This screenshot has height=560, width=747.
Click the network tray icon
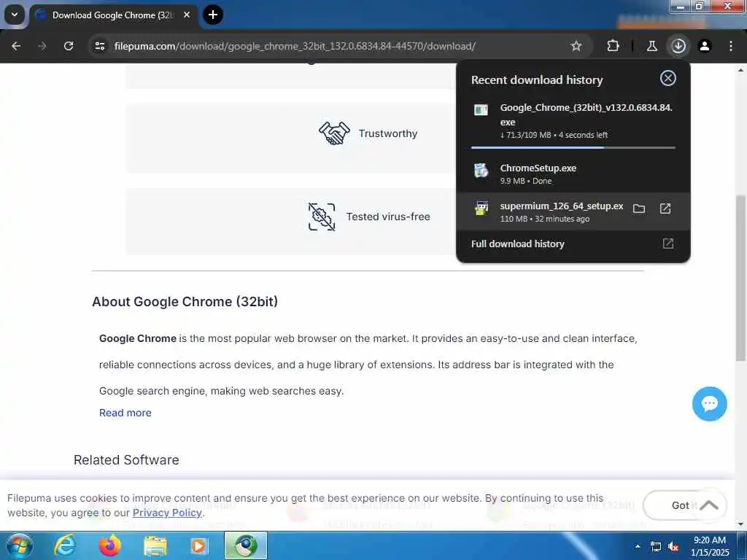(x=656, y=547)
